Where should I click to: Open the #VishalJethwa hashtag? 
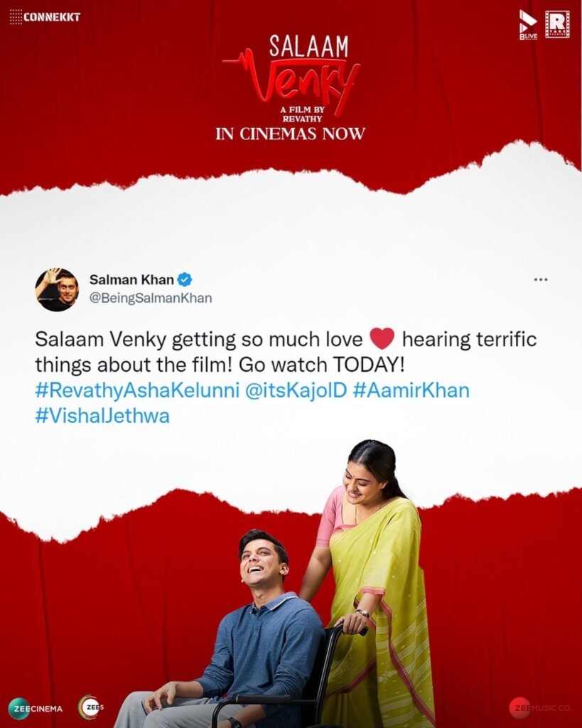[102, 415]
